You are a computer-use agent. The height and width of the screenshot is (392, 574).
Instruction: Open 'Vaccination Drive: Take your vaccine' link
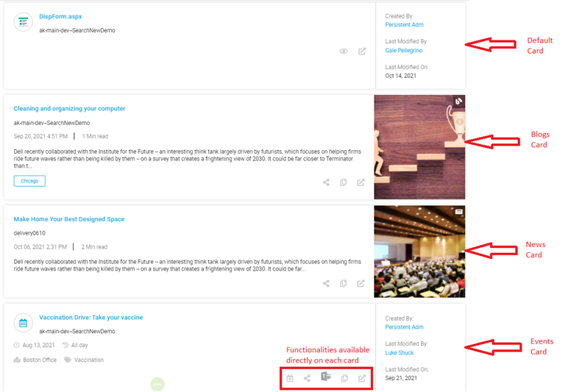coord(91,318)
